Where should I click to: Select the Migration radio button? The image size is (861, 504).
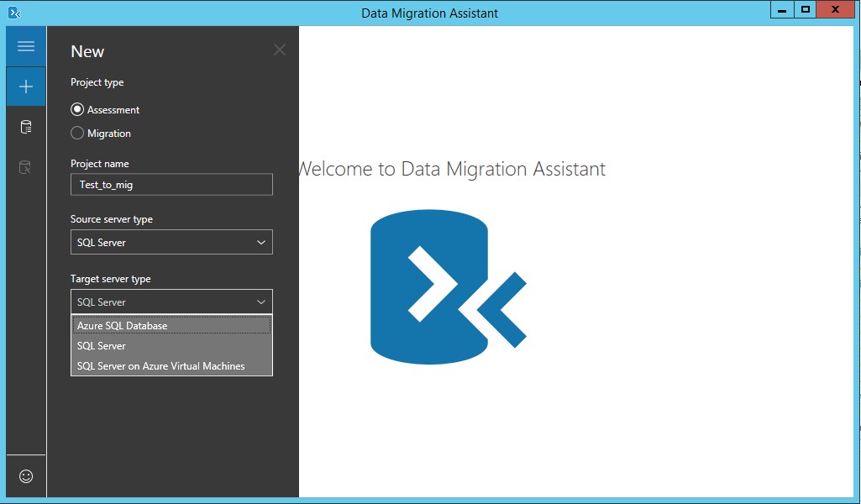77,133
